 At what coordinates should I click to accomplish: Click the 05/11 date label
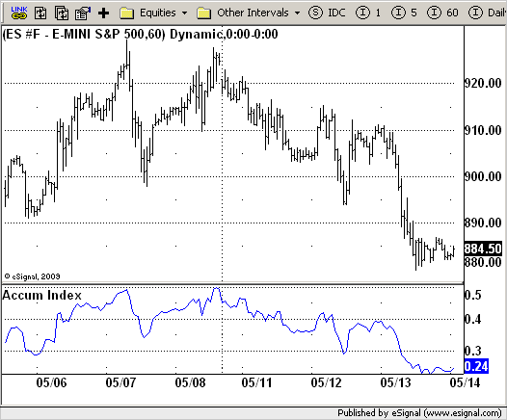(x=256, y=382)
